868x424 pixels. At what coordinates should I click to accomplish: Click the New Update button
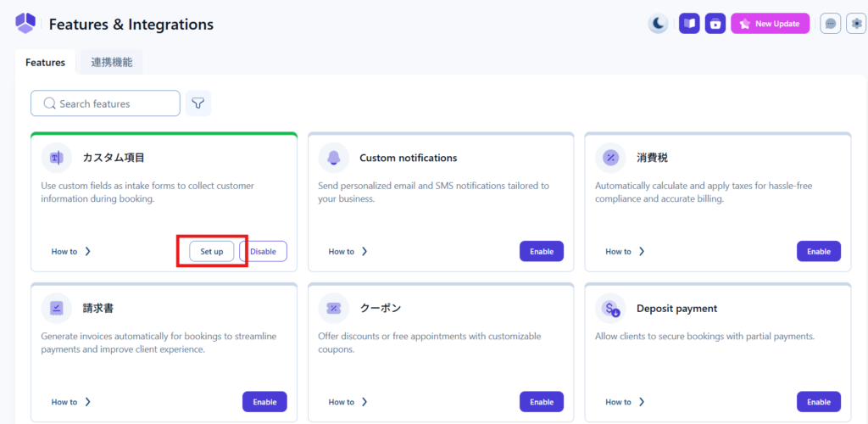click(771, 24)
